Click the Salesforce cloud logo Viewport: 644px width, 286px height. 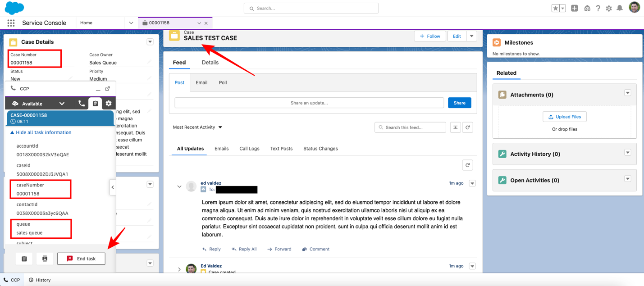click(14, 8)
